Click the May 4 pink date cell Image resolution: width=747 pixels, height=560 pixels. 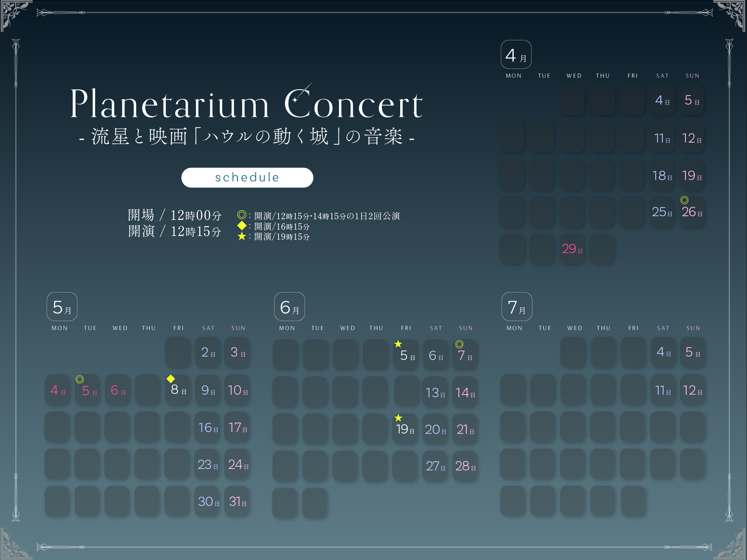(x=58, y=390)
